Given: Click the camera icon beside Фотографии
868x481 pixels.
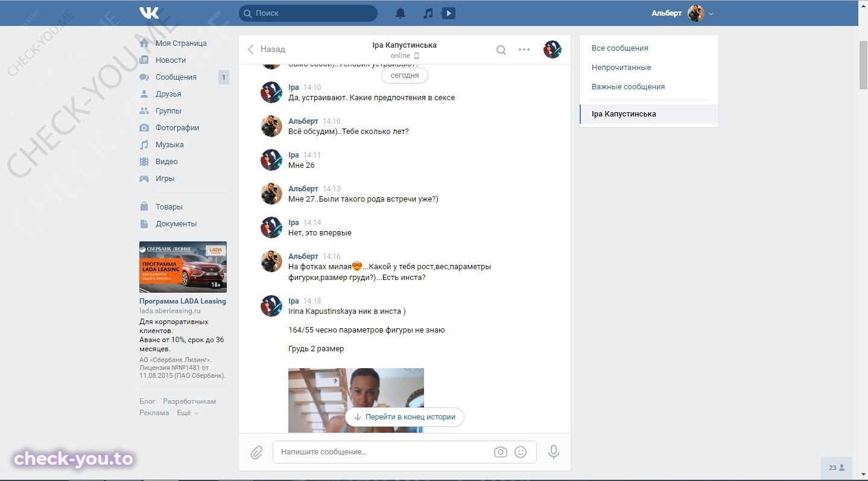Looking at the screenshot, I should point(144,128).
